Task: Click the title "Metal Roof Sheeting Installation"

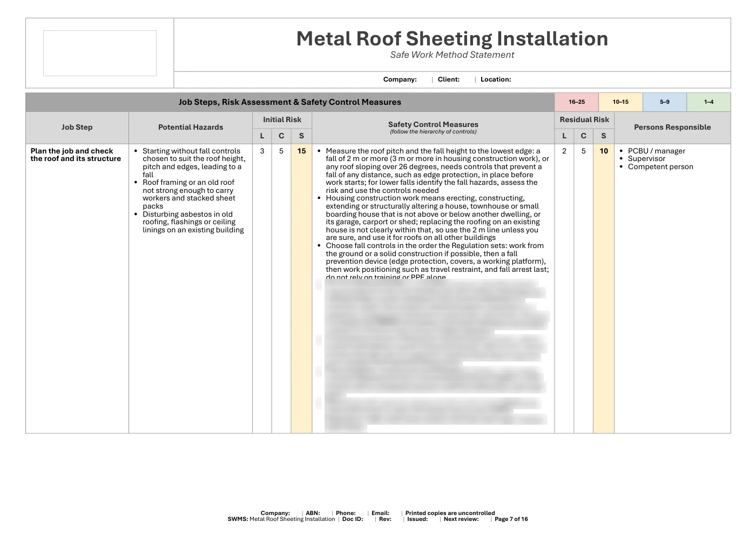Action: pyautogui.click(x=452, y=38)
